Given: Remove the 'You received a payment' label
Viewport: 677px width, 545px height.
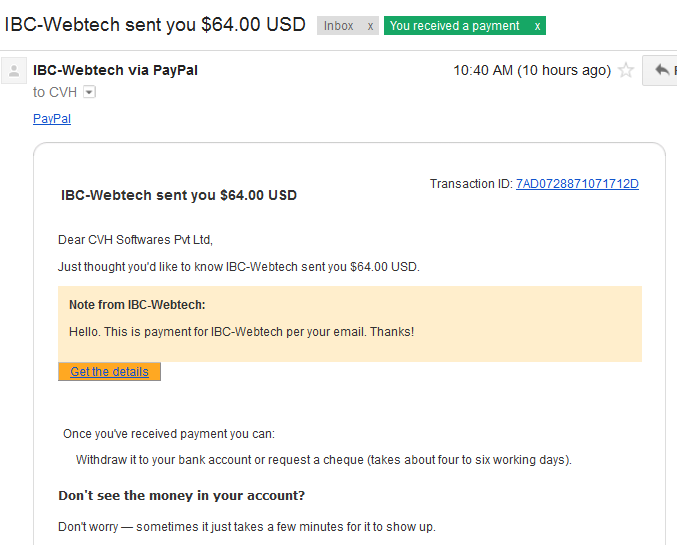Looking at the screenshot, I should coord(537,26).
